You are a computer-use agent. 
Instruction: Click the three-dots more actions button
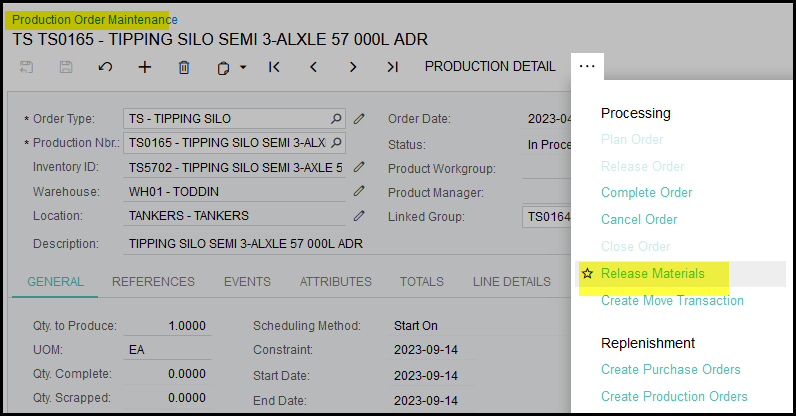click(587, 67)
